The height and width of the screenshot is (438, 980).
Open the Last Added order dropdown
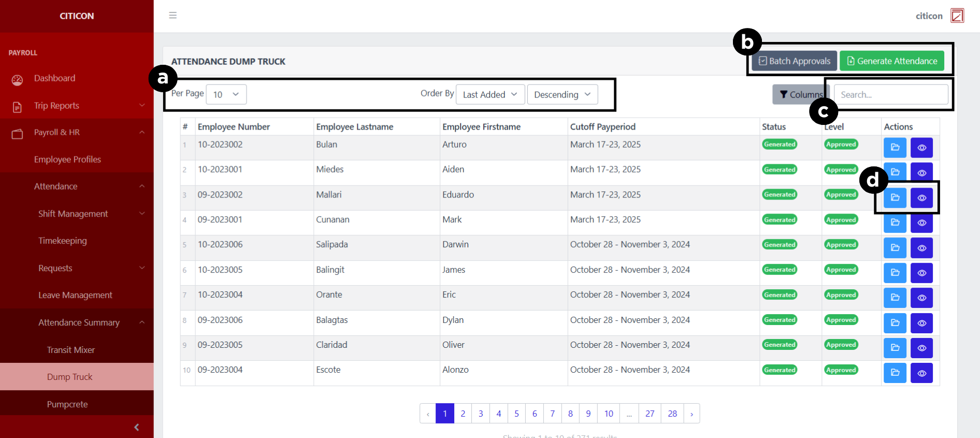click(490, 94)
